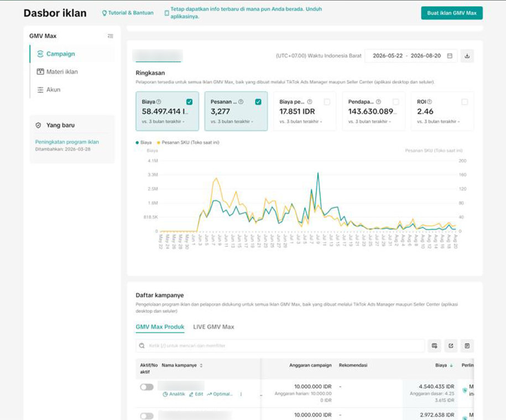The height and width of the screenshot is (420, 506).
Task: Sort campaigns by Biaya column arrow
Action: 451,365
